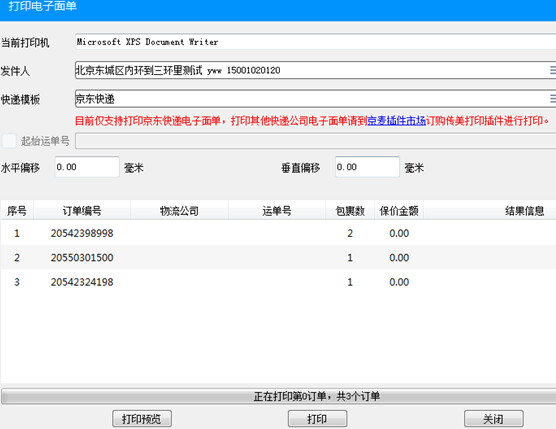Click the print progress bar 正在打印第0订单

279,396
